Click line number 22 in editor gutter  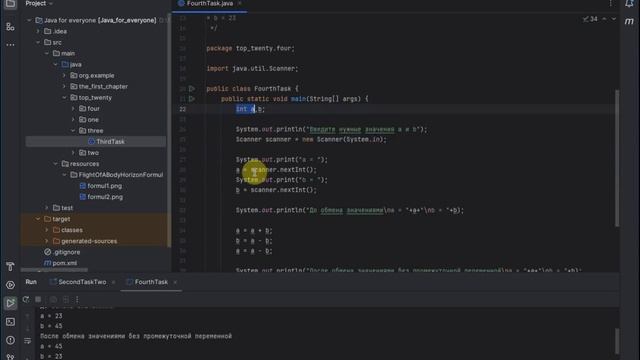point(182,109)
